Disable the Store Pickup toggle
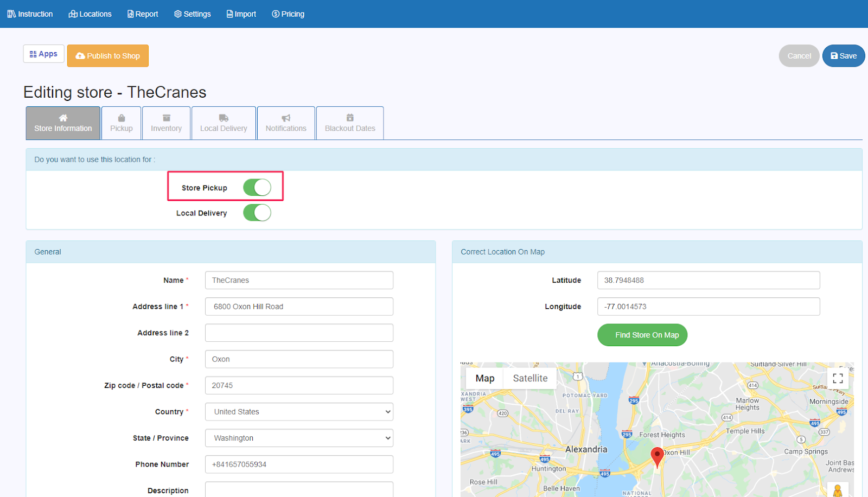The width and height of the screenshot is (868, 497). tap(257, 188)
